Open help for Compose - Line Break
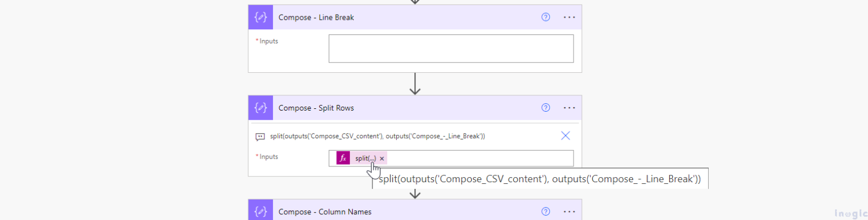 tap(545, 17)
